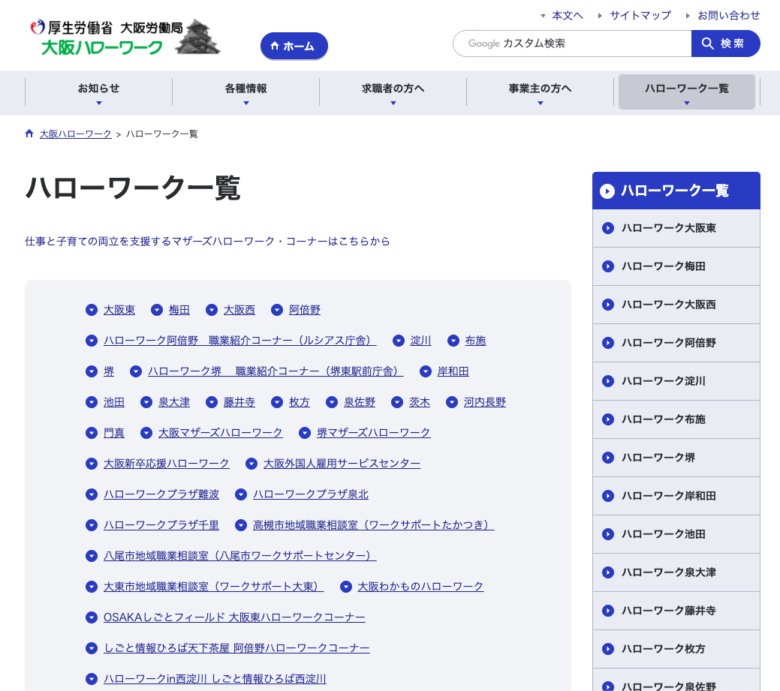780x691 pixels.
Task: Expand the 求職者の方へ menu
Action: pyautogui.click(x=393, y=92)
